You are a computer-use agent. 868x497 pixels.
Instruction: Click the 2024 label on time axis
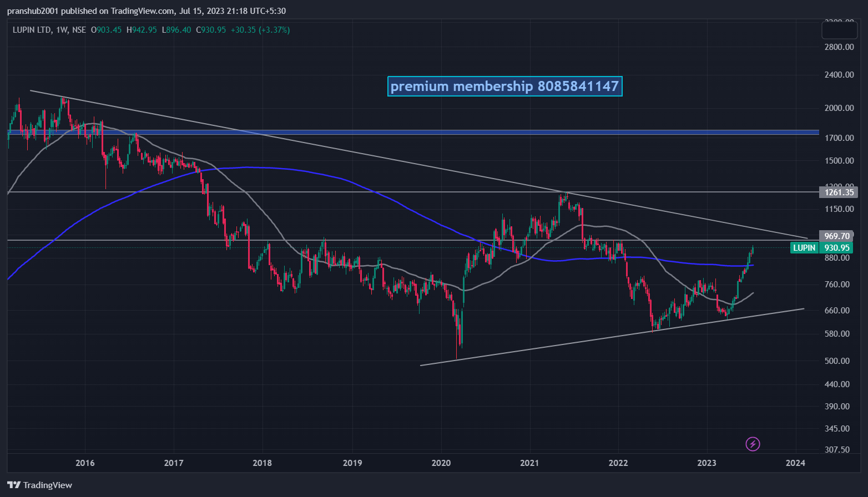796,463
